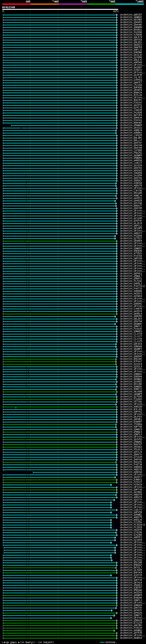The image size is (146, 644).
Task: Select hit UniRef100_A8PFE3
Action: click(131, 537)
